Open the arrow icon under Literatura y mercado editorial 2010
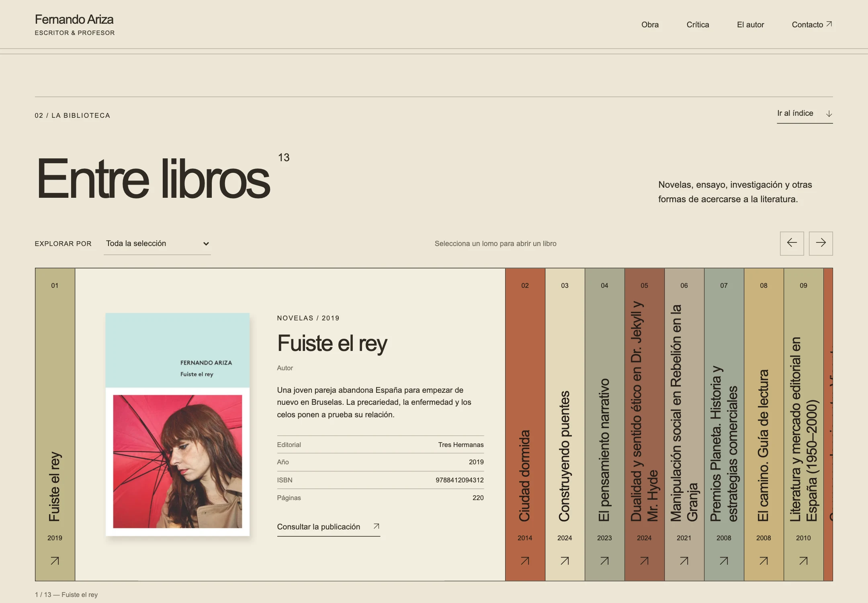 [x=803, y=560]
